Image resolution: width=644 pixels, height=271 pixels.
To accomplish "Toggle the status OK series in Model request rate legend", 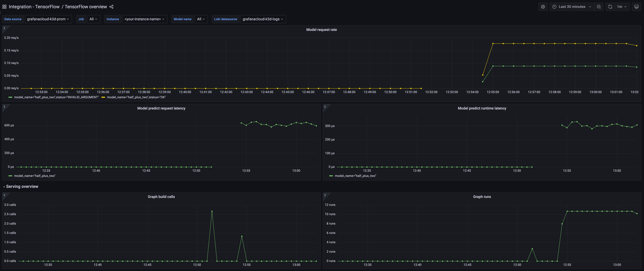I will point(137,97).
